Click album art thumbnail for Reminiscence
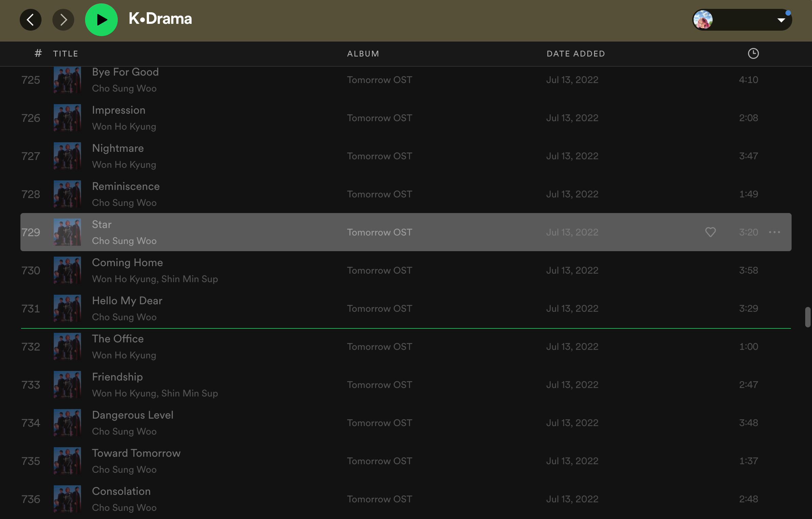Image resolution: width=812 pixels, height=519 pixels. click(67, 194)
